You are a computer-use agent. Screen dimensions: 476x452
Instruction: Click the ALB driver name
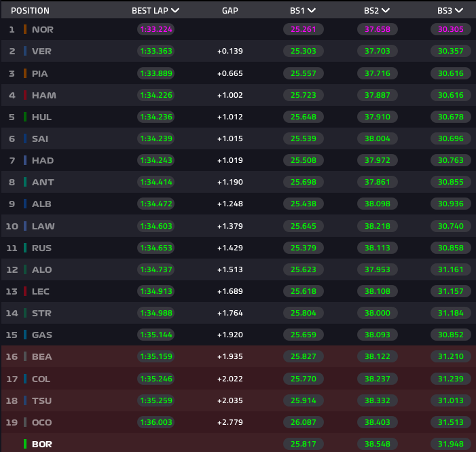point(41,204)
